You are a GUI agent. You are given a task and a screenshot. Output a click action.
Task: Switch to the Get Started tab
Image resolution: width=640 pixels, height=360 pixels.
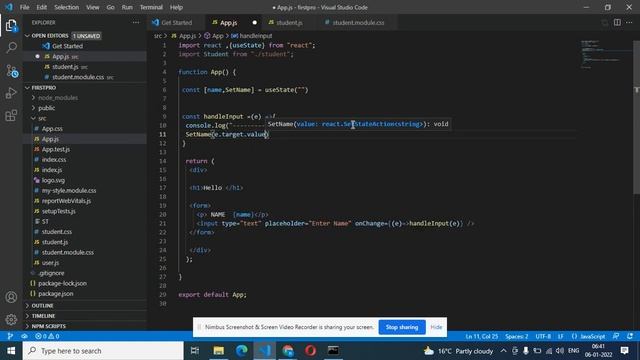[x=176, y=22]
